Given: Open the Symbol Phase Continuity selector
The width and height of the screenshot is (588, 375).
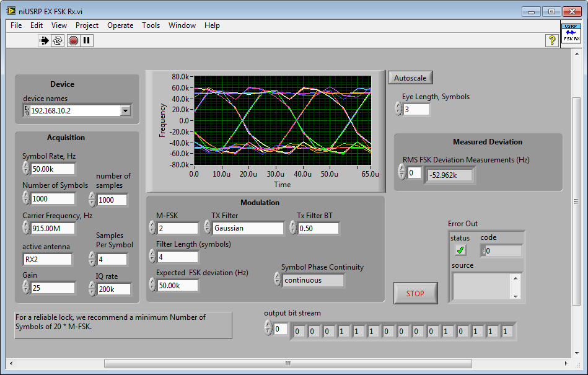Looking at the screenshot, I should [313, 280].
